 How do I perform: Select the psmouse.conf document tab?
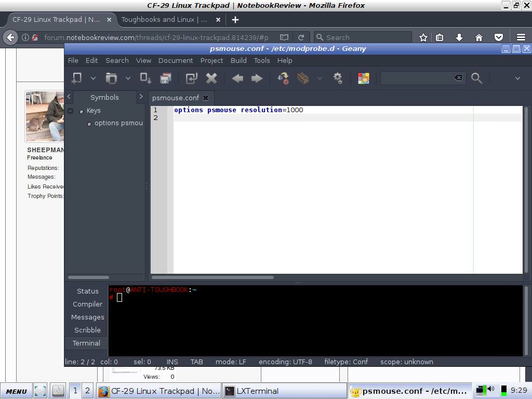(x=176, y=98)
